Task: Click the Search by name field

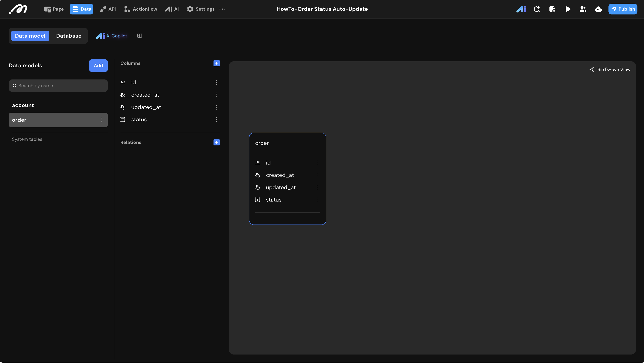Action: 58,86
